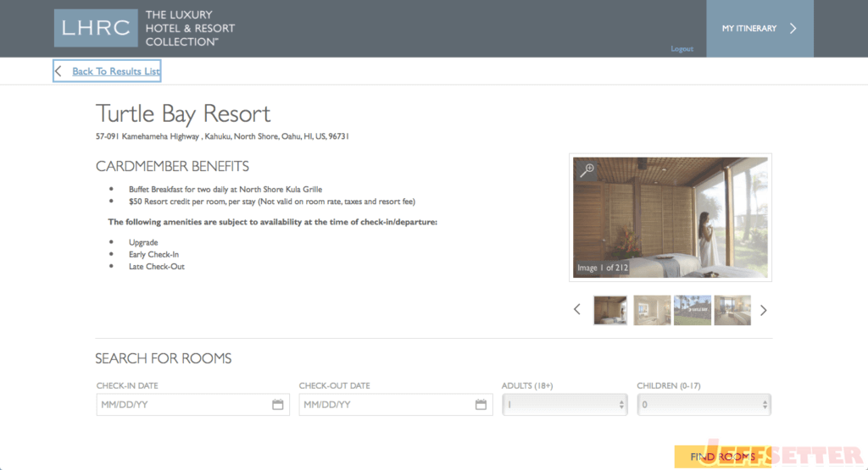This screenshot has height=470, width=868.
Task: Show previous gallery thumbnails with the left arrow
Action: click(x=576, y=310)
